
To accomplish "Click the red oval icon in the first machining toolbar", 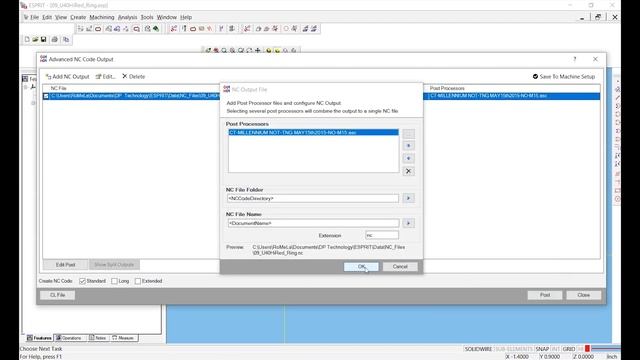I will coord(98,29).
